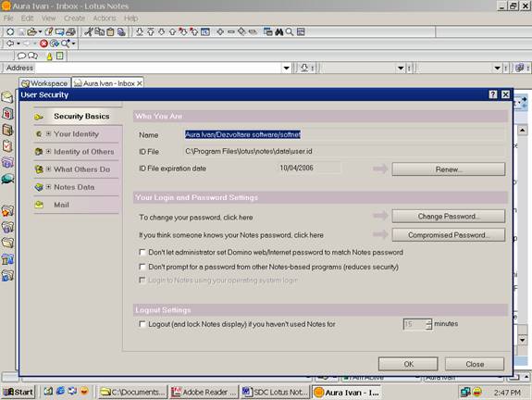Open the Actions menu
Image resolution: width=532 pixels, height=400 pixels.
click(105, 18)
